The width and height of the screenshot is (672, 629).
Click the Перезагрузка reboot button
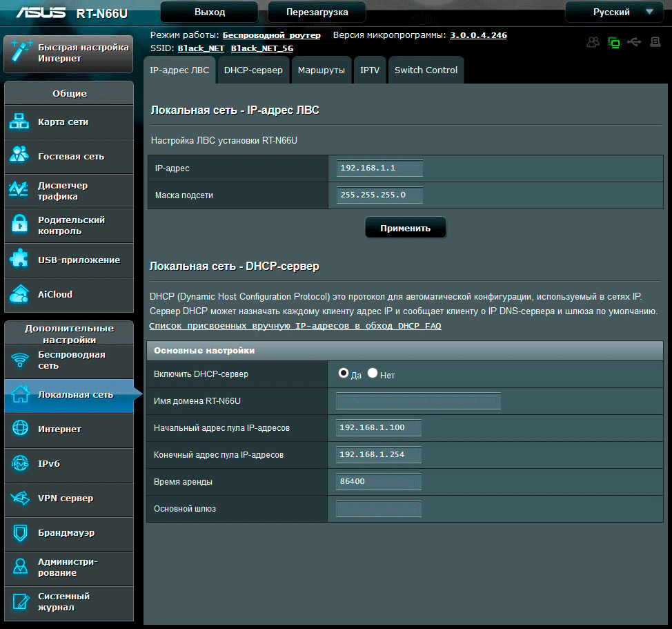click(317, 12)
